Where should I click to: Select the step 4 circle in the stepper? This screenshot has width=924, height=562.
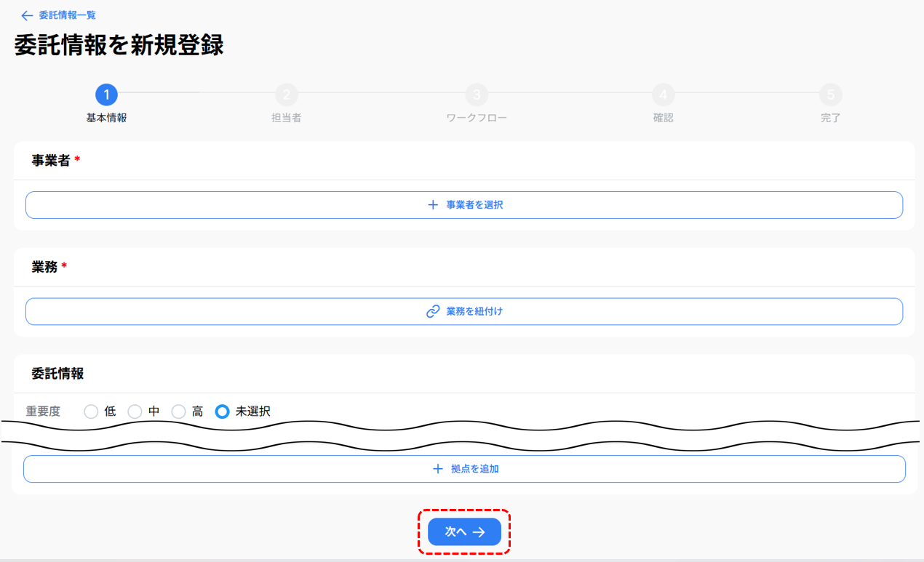(663, 95)
